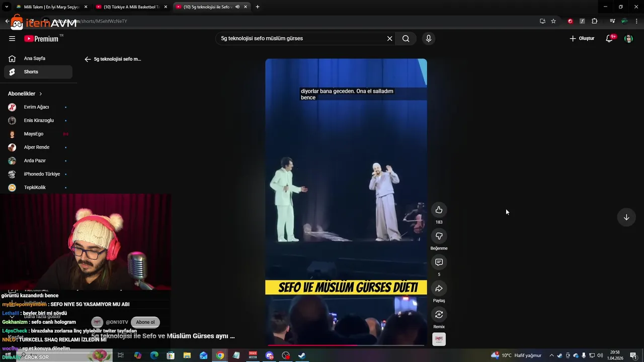Share the Short via Paylaş
Screen dimensions: 644x362
[439, 288]
